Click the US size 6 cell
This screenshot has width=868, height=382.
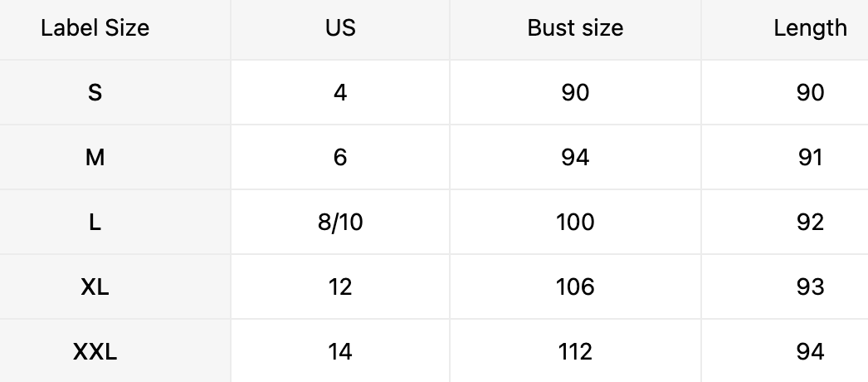tap(340, 157)
